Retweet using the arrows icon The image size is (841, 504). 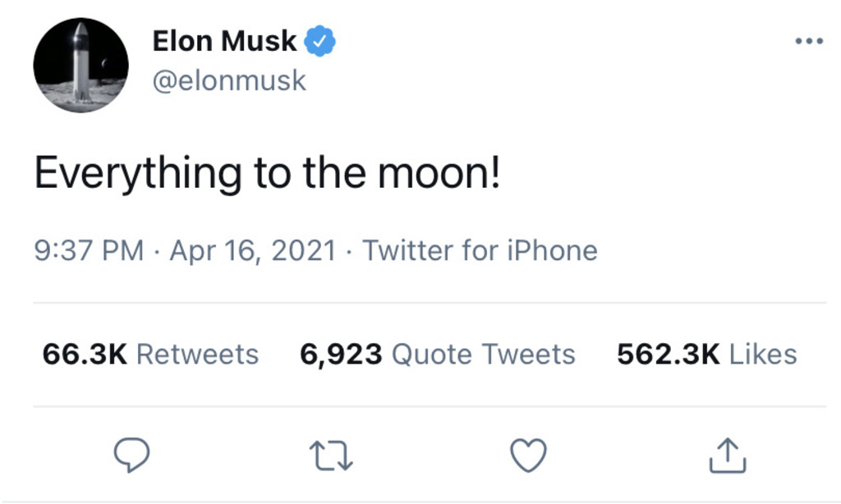pos(331,456)
